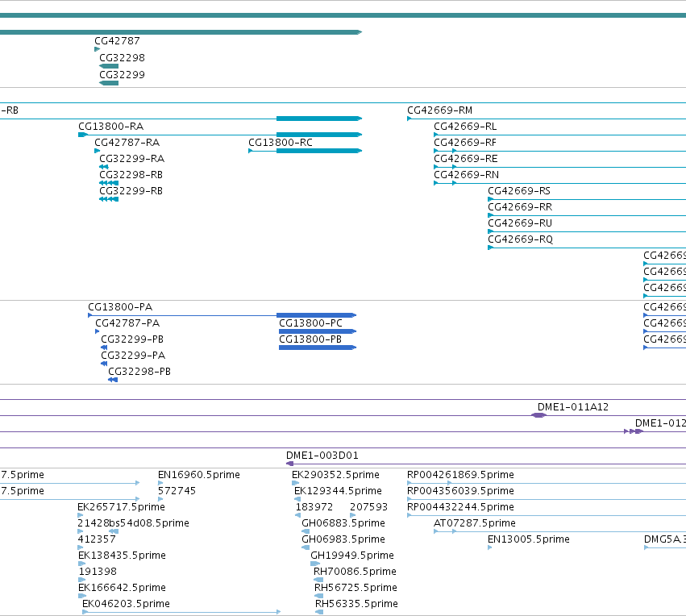The image size is (686, 616).
Task: Pick the CG42669-RS transcript label
Action: (519, 191)
